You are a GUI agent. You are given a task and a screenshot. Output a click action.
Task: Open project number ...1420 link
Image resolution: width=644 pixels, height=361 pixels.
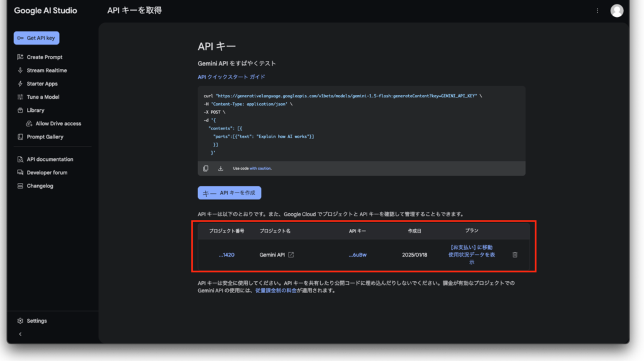pos(226,255)
